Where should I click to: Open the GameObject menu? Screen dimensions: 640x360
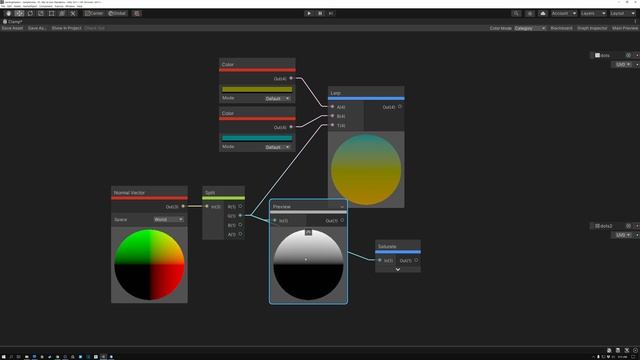point(30,6)
